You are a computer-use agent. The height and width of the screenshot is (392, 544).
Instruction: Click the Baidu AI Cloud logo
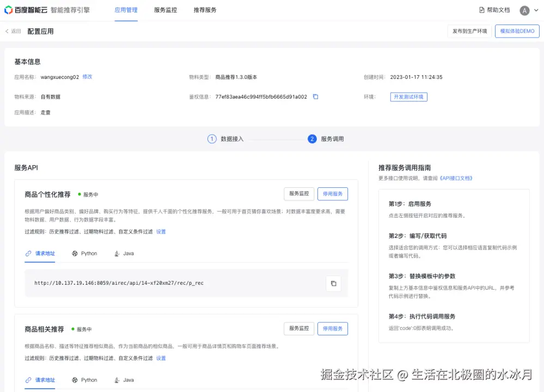coord(26,10)
